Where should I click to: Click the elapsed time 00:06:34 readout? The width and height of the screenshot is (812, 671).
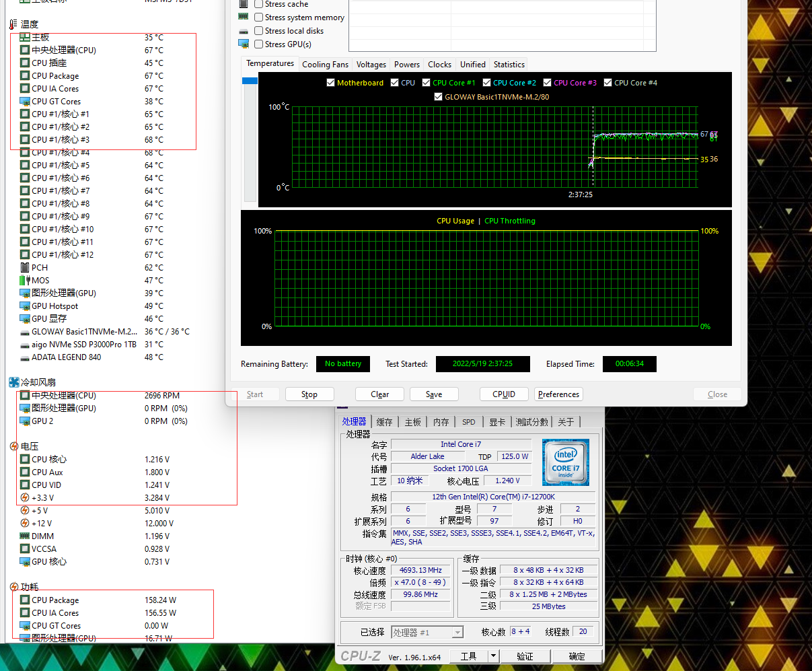(629, 363)
